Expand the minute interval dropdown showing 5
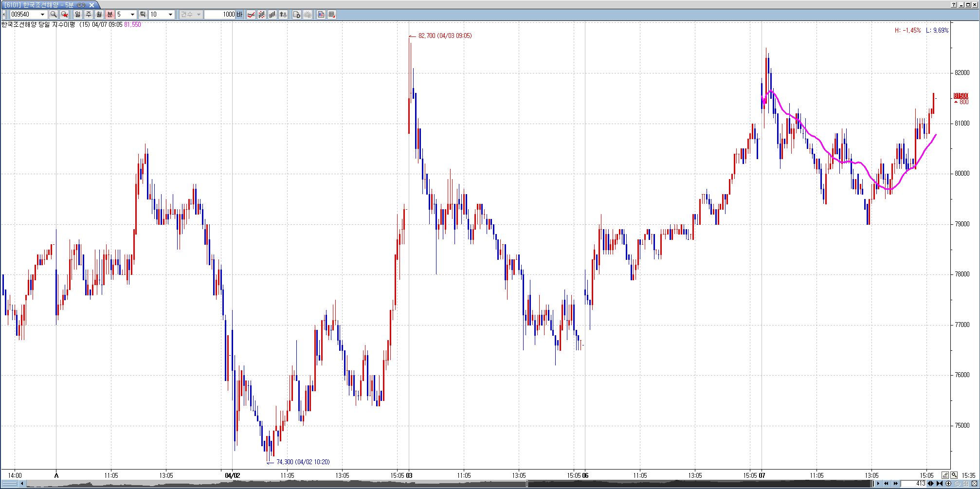Screen dimensions: 980x489 (132, 15)
